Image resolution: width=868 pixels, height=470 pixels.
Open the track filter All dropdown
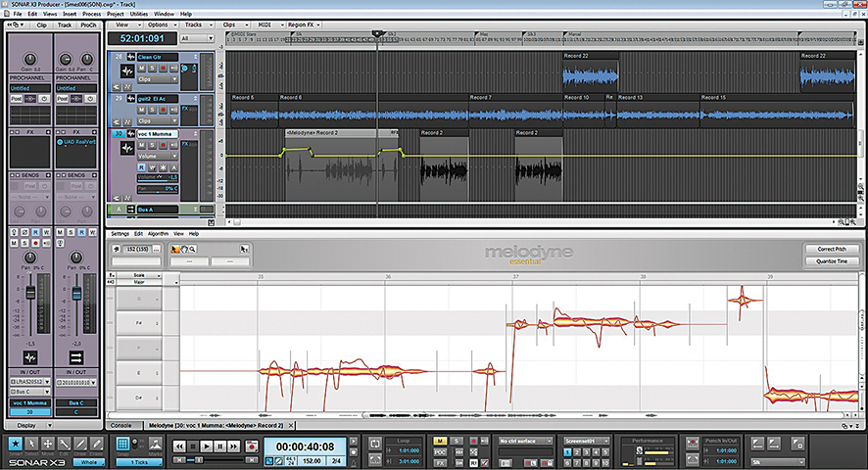197,38
